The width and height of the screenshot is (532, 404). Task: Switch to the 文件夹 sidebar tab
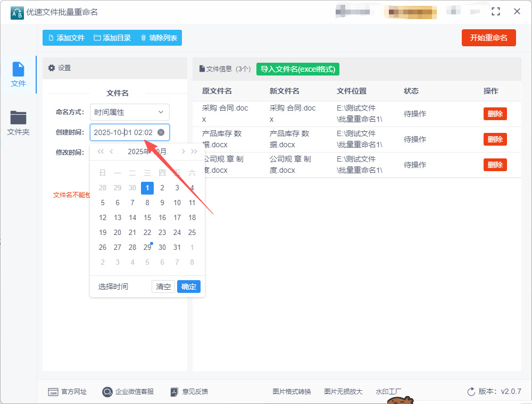(18, 123)
